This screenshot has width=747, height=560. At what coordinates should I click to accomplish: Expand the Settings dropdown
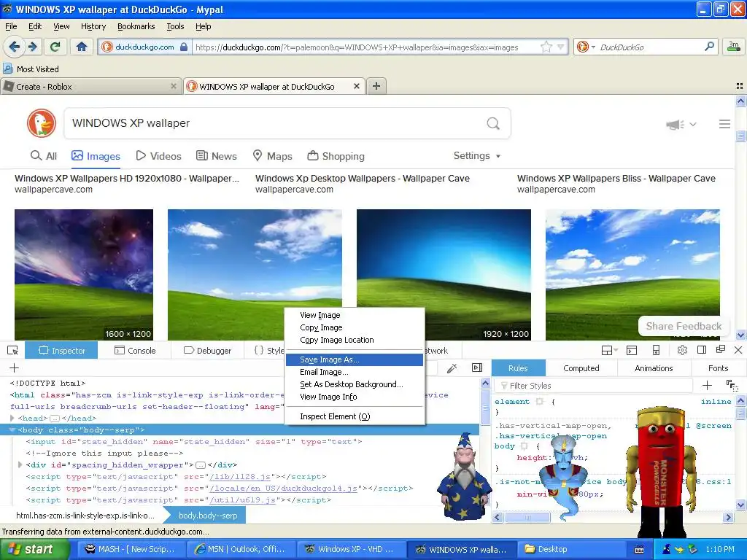pos(477,156)
